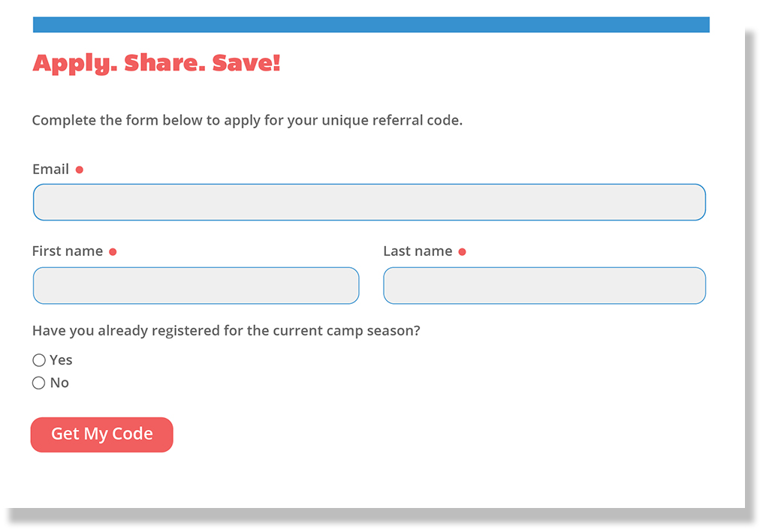Click the Get My Code button
Screen dimensions: 766x532
click(101, 434)
